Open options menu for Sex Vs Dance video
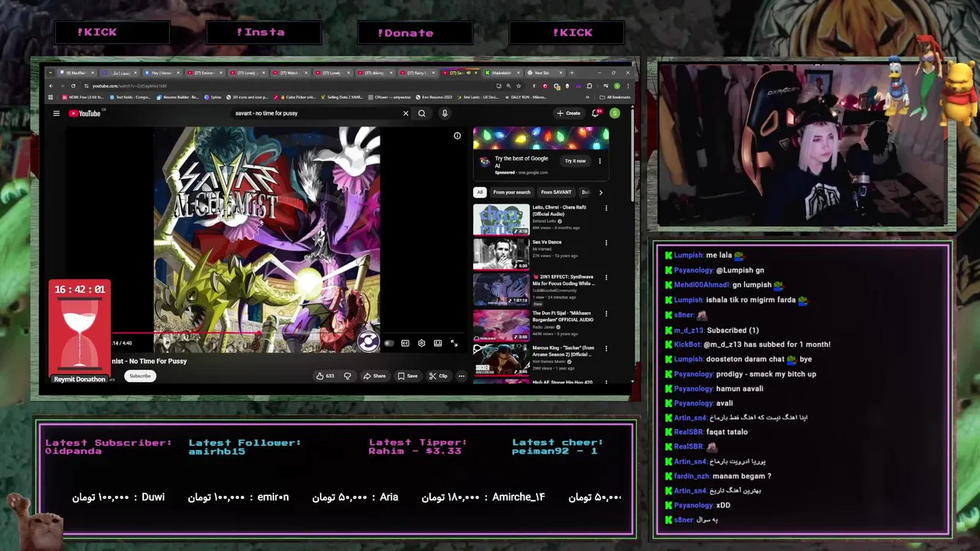The image size is (980, 551). (x=606, y=243)
